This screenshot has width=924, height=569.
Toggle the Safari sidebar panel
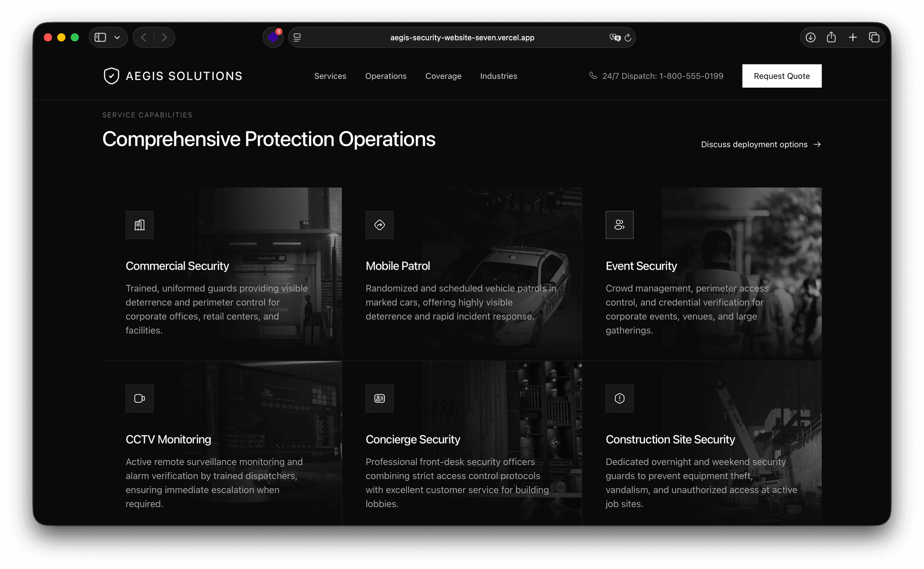(101, 37)
